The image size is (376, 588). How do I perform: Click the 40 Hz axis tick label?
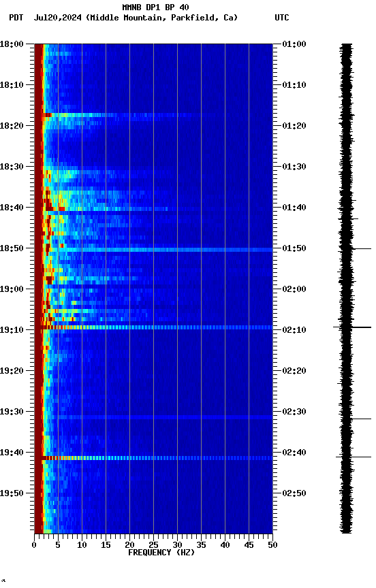[225, 545]
